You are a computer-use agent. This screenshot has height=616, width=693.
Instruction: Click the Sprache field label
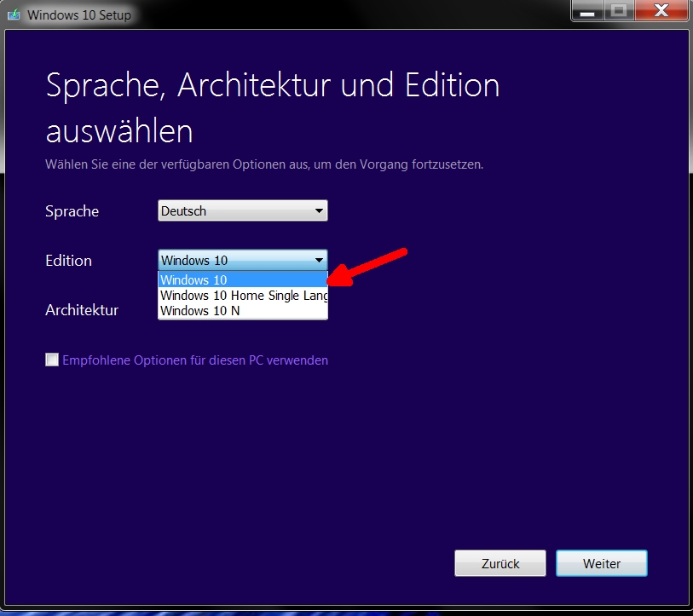pyautogui.click(x=72, y=211)
